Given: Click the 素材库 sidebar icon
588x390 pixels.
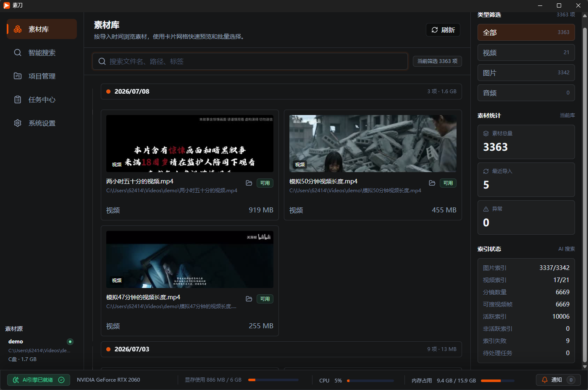Looking at the screenshot, I should pos(18,29).
